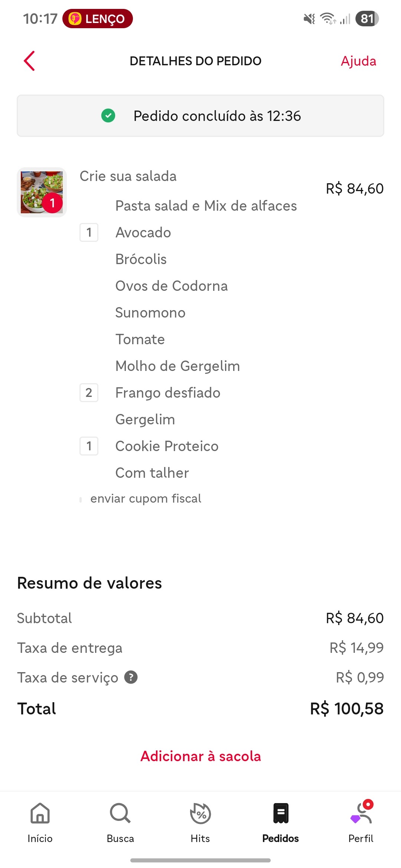Tap the Crie sua salada item title
The height and width of the screenshot is (868, 401).
point(128,176)
